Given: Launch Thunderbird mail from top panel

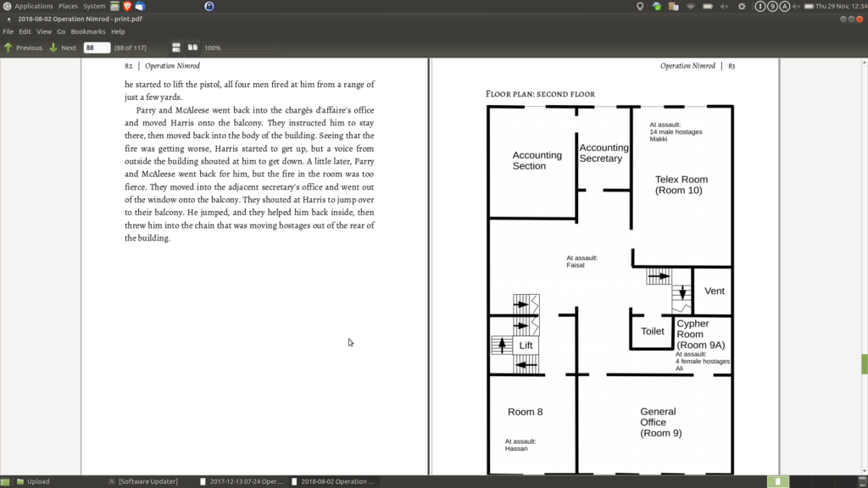Looking at the screenshot, I should coord(140,6).
